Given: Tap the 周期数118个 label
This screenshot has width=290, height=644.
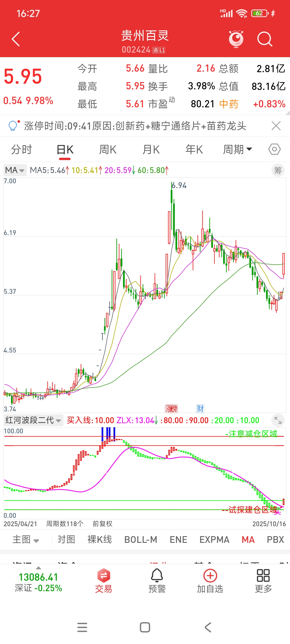Looking at the screenshot, I should [65, 524].
